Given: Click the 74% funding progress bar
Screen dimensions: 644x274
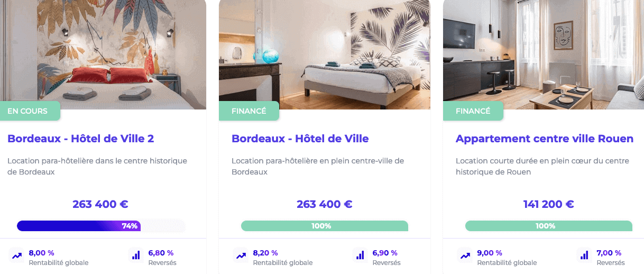Looking at the screenshot, I should tap(101, 226).
